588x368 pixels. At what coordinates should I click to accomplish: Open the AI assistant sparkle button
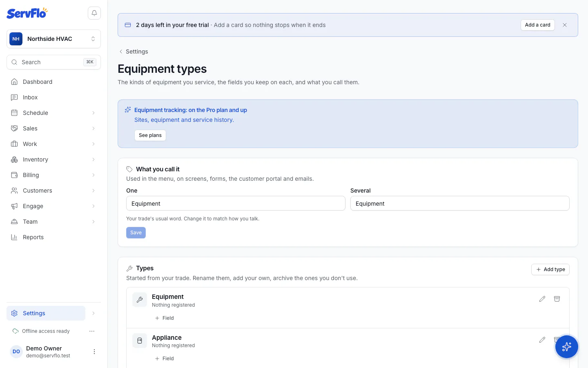[x=567, y=347]
